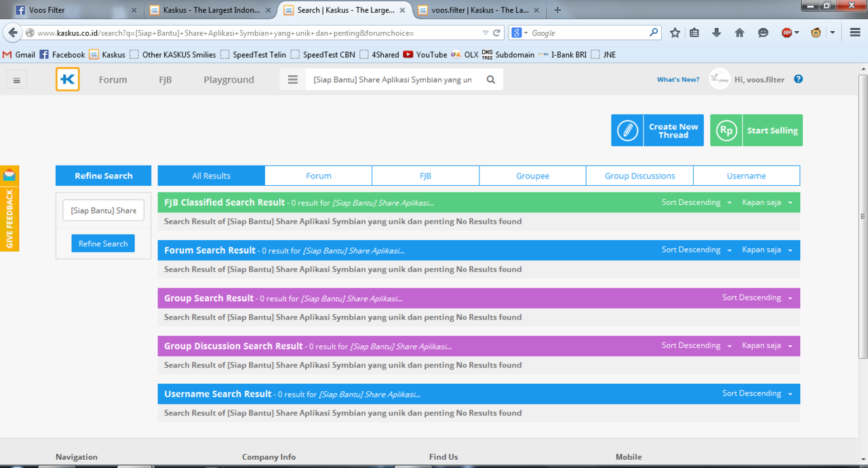
Task: Click the Adblock Plus icon
Action: coord(787,33)
